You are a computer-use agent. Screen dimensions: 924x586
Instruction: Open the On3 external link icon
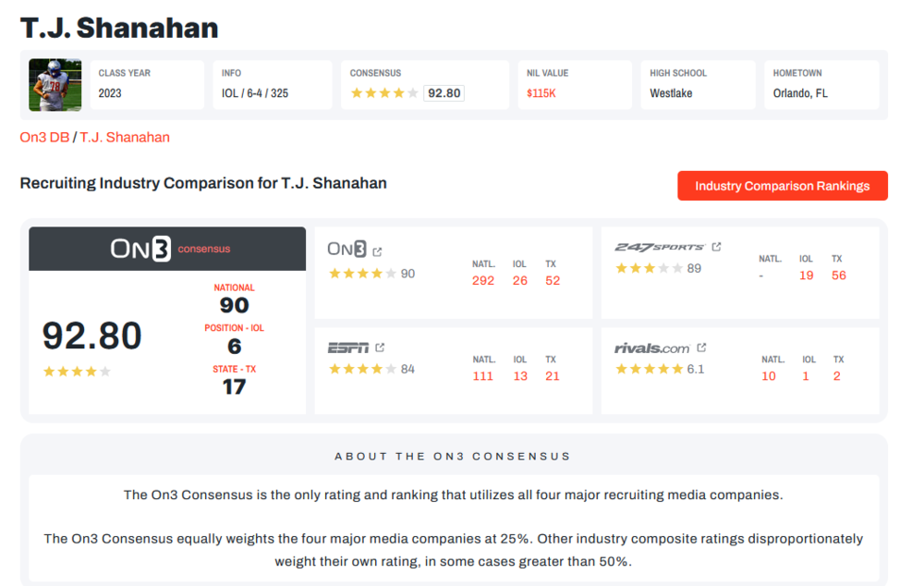(377, 250)
